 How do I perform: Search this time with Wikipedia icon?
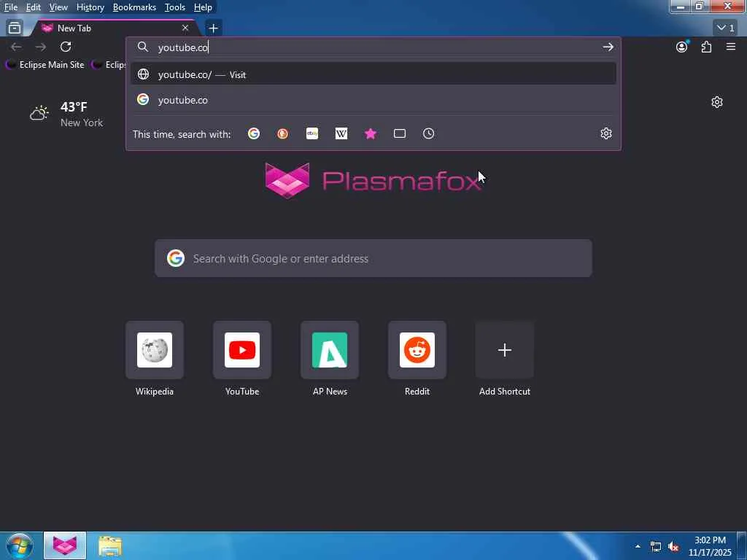(x=341, y=134)
